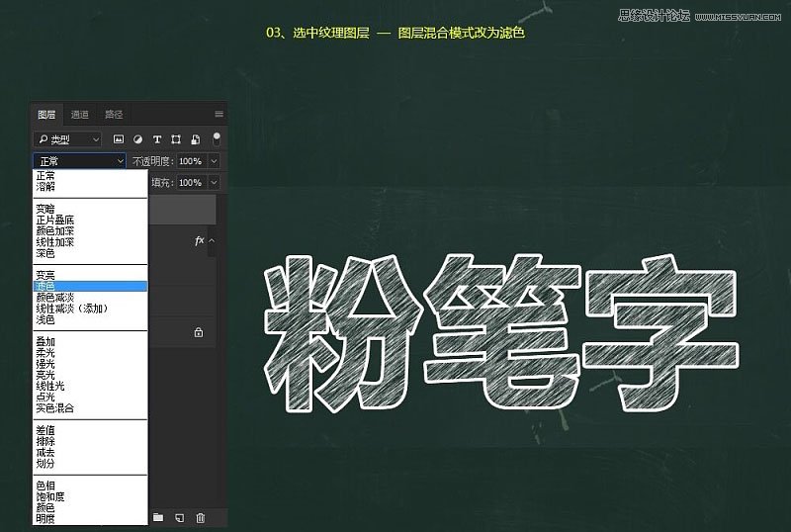Filter layers by shape layers icon
The image size is (791, 532).
(176, 139)
